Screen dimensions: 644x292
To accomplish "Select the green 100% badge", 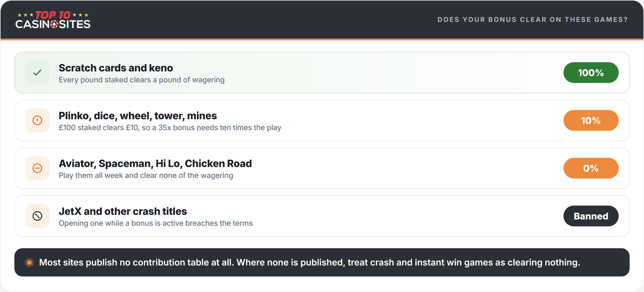I will pos(591,73).
